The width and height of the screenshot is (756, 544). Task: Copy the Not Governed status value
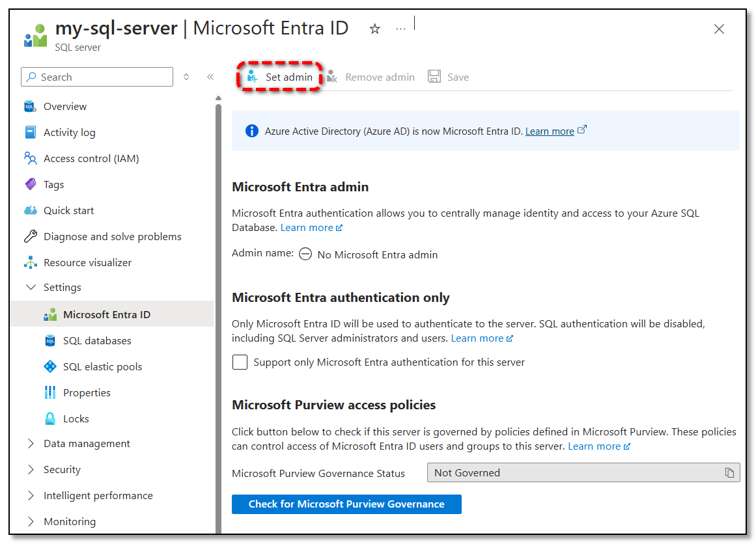729,473
